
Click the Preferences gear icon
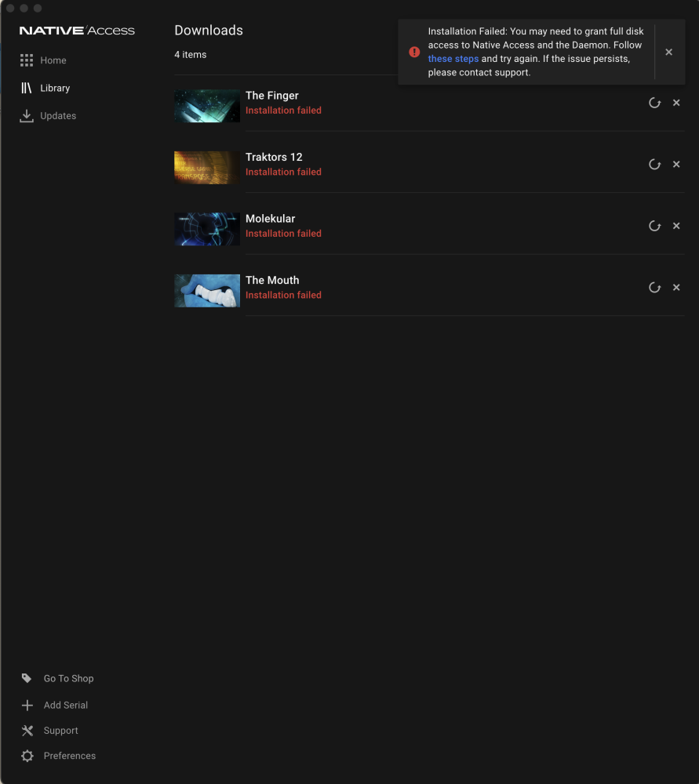click(27, 756)
